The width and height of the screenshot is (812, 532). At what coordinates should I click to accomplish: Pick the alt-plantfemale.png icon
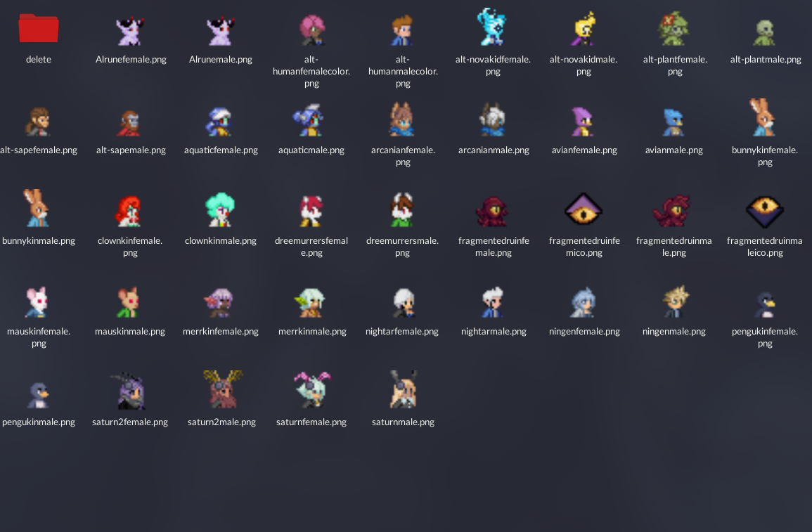[674, 29]
